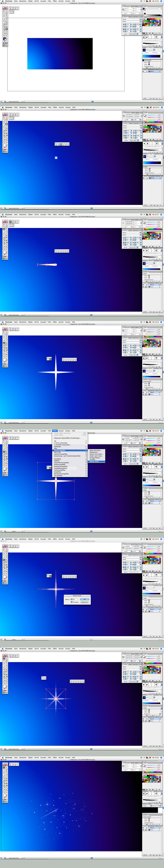Click blue gradient rectangle on Mo 20:26 artboard
164x868 pixels.
coord(60,54)
